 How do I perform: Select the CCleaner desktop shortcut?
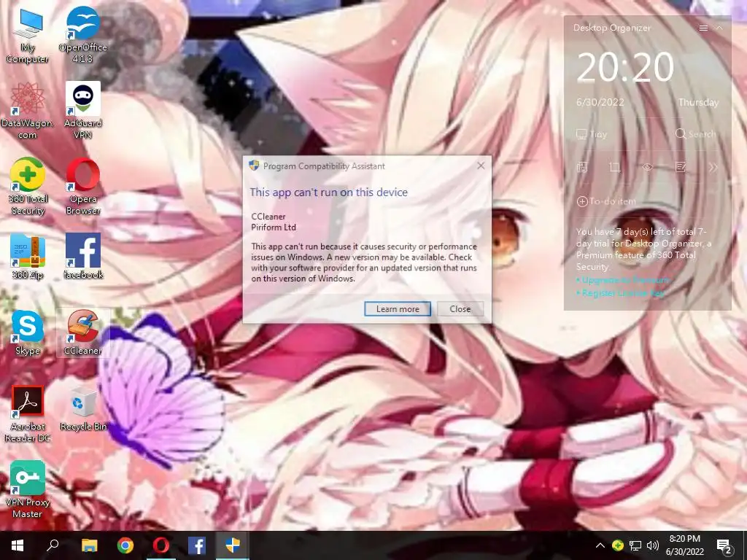(x=83, y=332)
